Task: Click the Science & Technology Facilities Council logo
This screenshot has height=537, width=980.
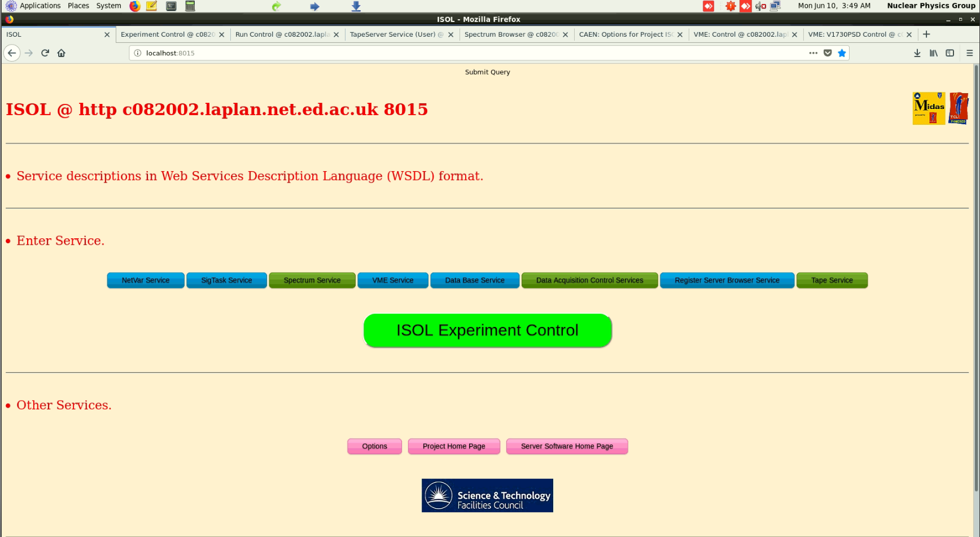Action: click(487, 496)
